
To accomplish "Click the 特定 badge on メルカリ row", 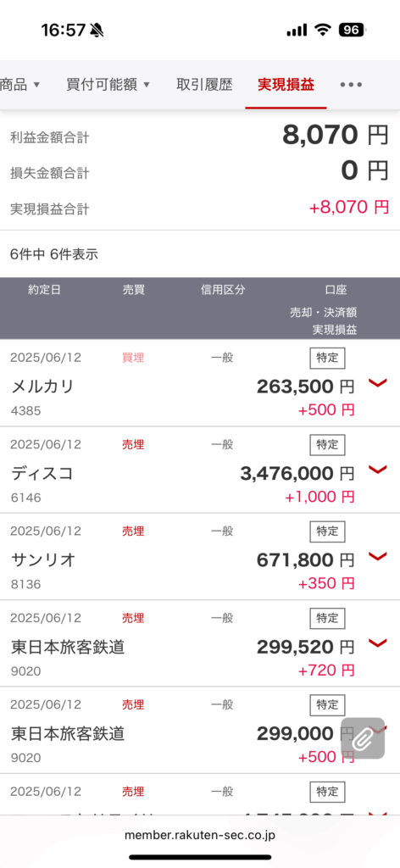I will 327,358.
